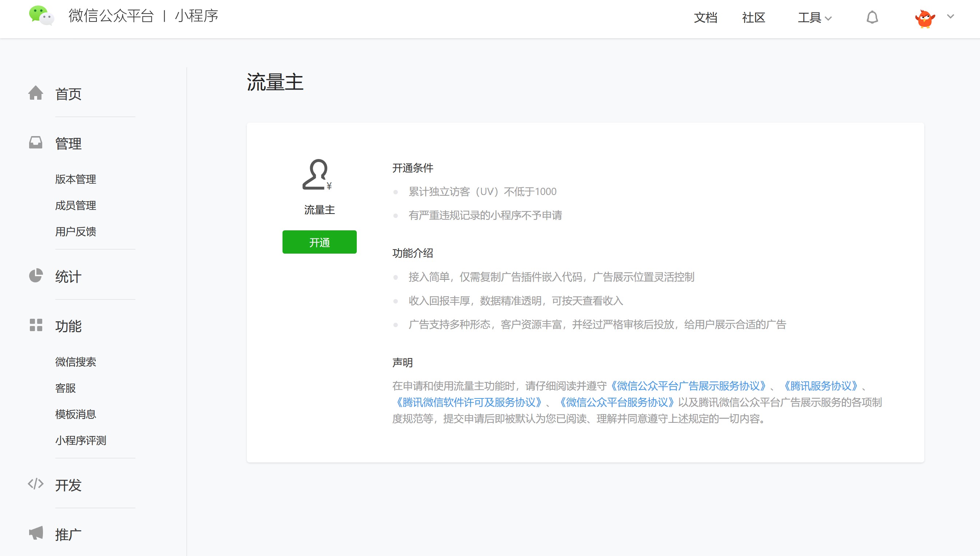This screenshot has height=556, width=980.
Task: Click the pie chart icon beside 统计
Action: (x=36, y=276)
